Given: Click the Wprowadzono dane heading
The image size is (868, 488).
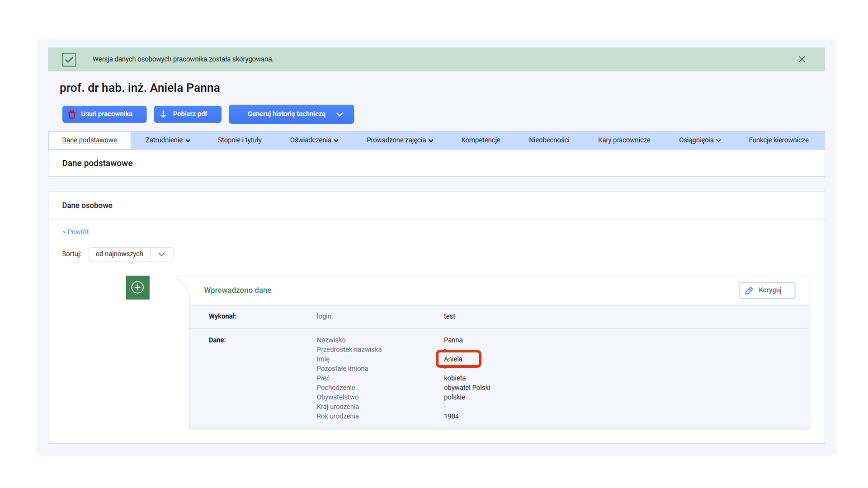Looking at the screenshot, I should click(238, 290).
